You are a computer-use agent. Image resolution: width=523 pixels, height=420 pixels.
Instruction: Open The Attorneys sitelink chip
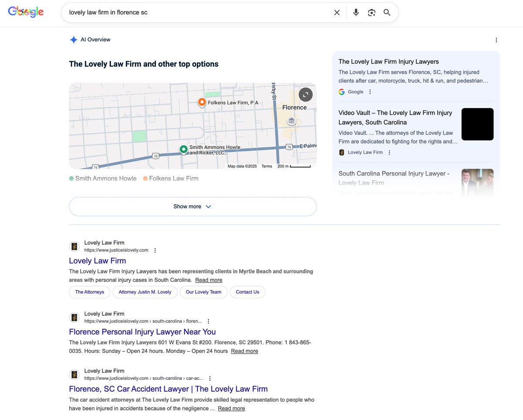(89, 292)
